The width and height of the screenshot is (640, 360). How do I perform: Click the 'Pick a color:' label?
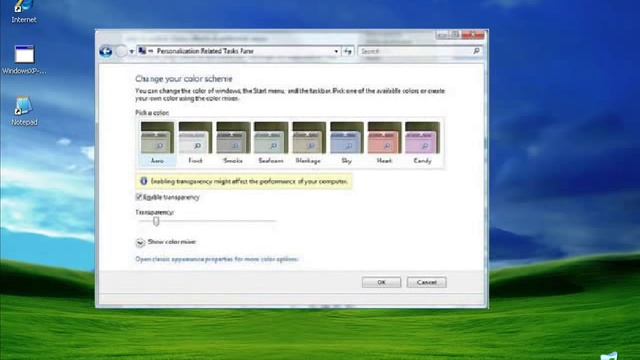[152, 113]
